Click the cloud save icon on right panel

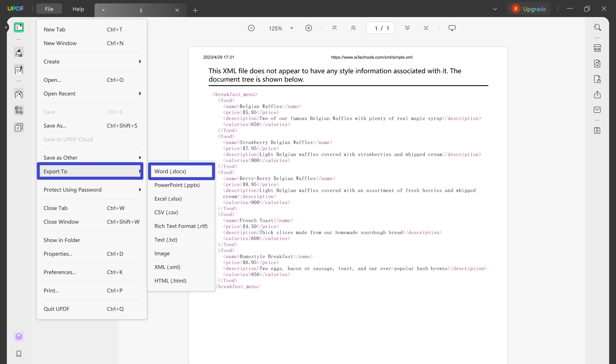(598, 131)
